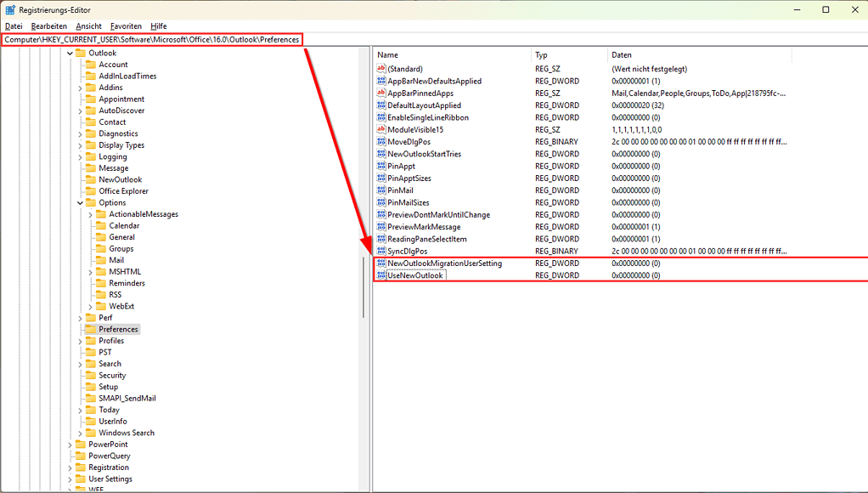This screenshot has height=493, width=868.
Task: Open the Bearbeiten menu
Action: [49, 26]
